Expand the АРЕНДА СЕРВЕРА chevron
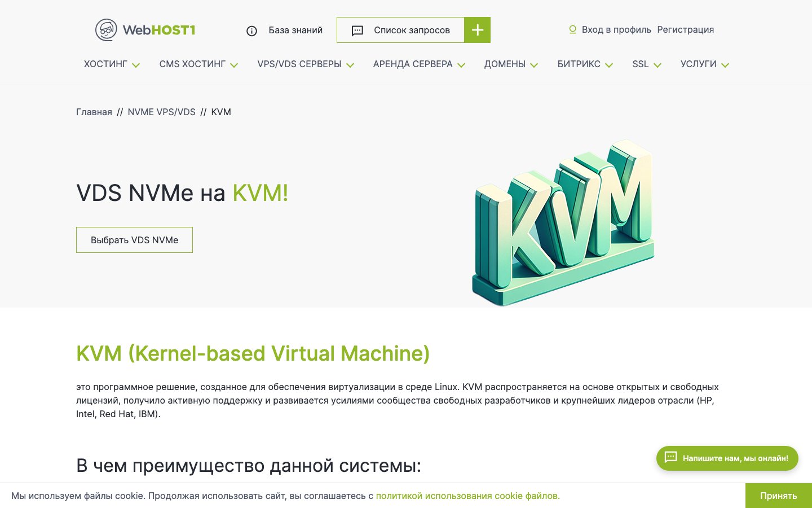The width and height of the screenshot is (812, 508). (461, 65)
